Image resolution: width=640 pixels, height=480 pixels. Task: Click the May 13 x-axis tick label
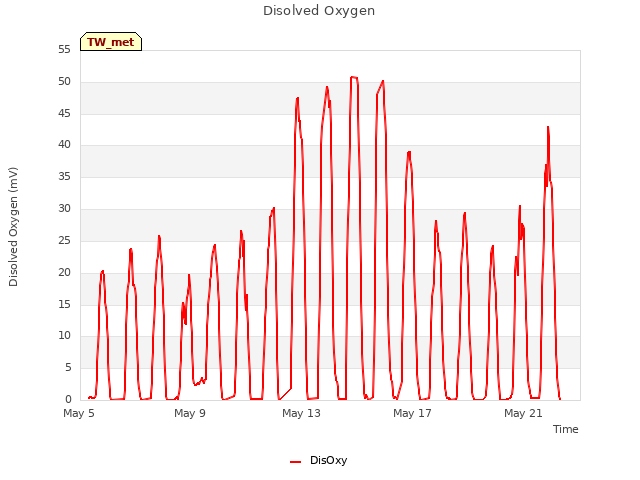pos(301,413)
